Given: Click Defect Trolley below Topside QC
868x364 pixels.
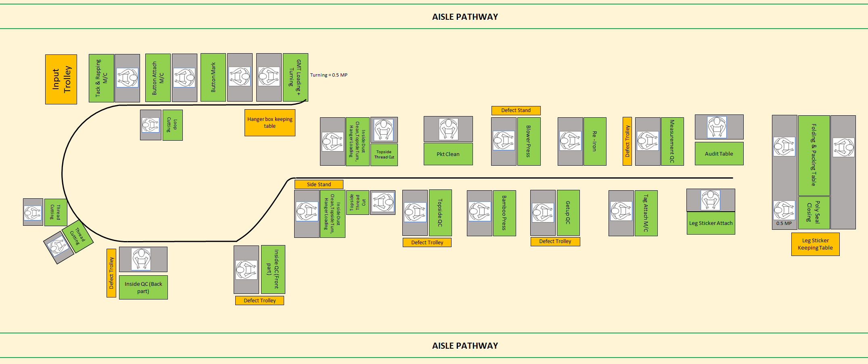Looking at the screenshot, I should pos(427,242).
